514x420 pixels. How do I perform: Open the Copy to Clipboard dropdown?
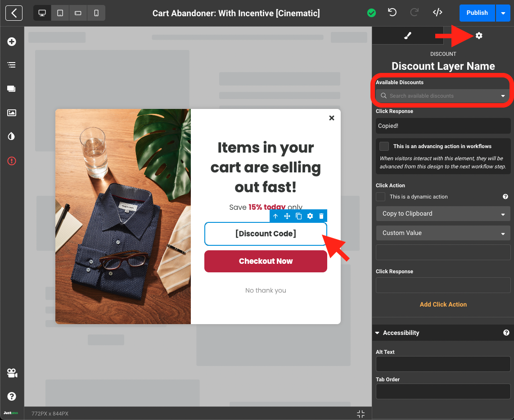443,214
